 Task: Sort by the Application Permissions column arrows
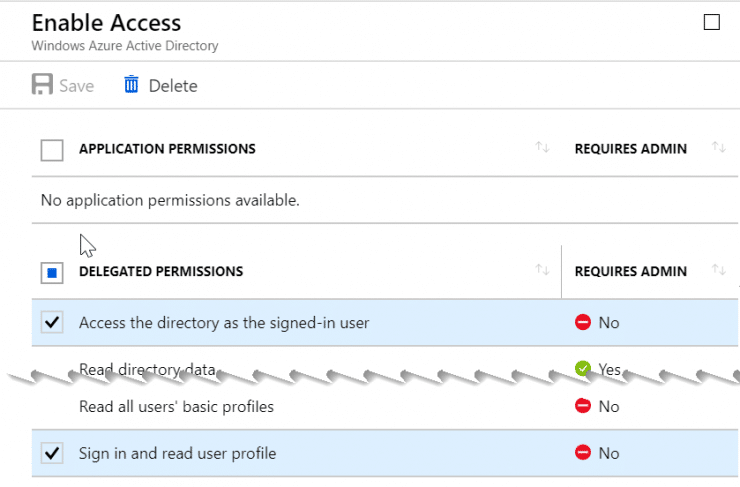click(542, 148)
